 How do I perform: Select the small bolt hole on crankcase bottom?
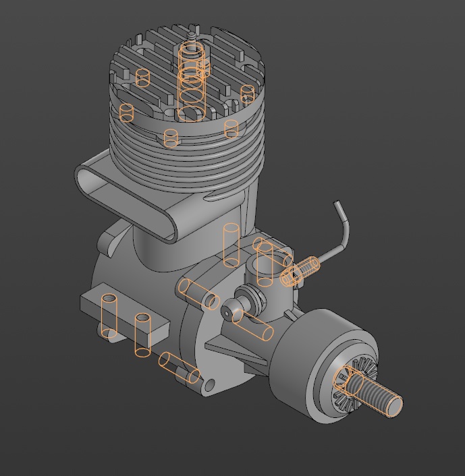coord(209,385)
